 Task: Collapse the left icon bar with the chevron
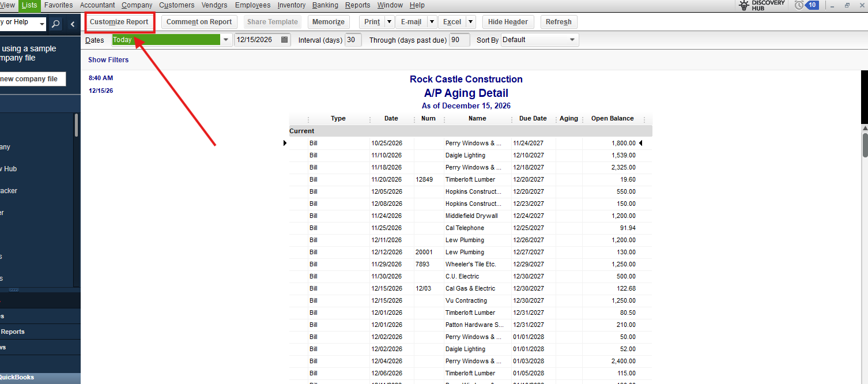tap(73, 24)
